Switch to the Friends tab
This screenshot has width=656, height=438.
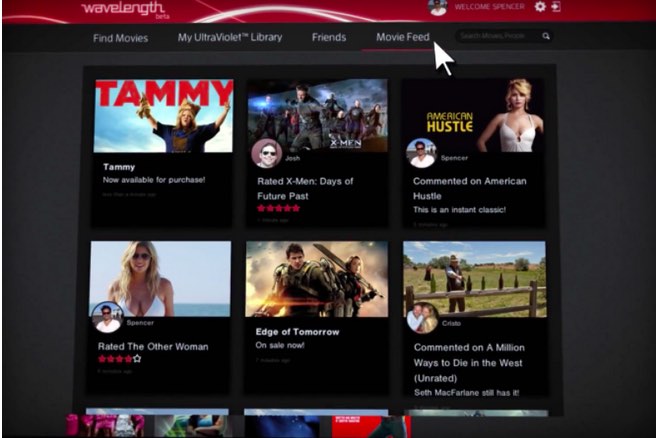[329, 37]
